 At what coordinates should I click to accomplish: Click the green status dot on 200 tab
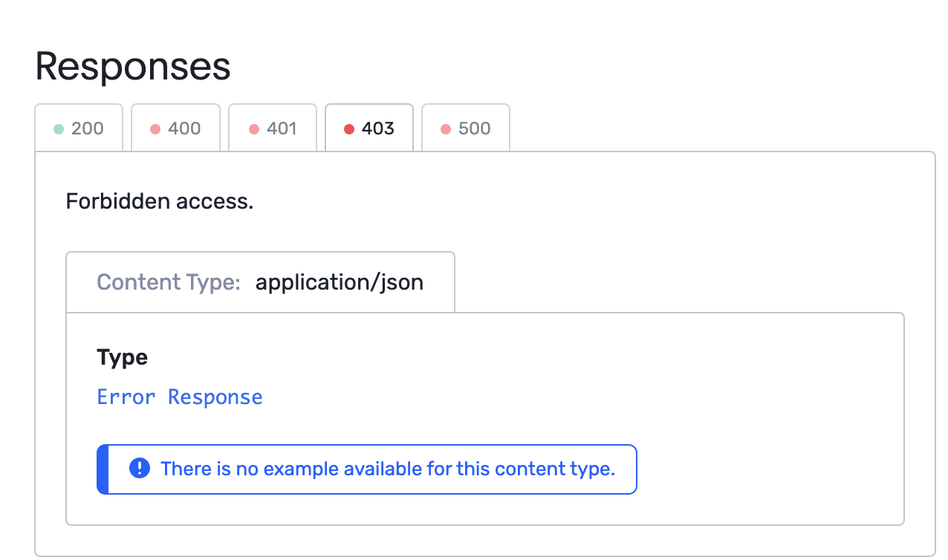pos(57,128)
